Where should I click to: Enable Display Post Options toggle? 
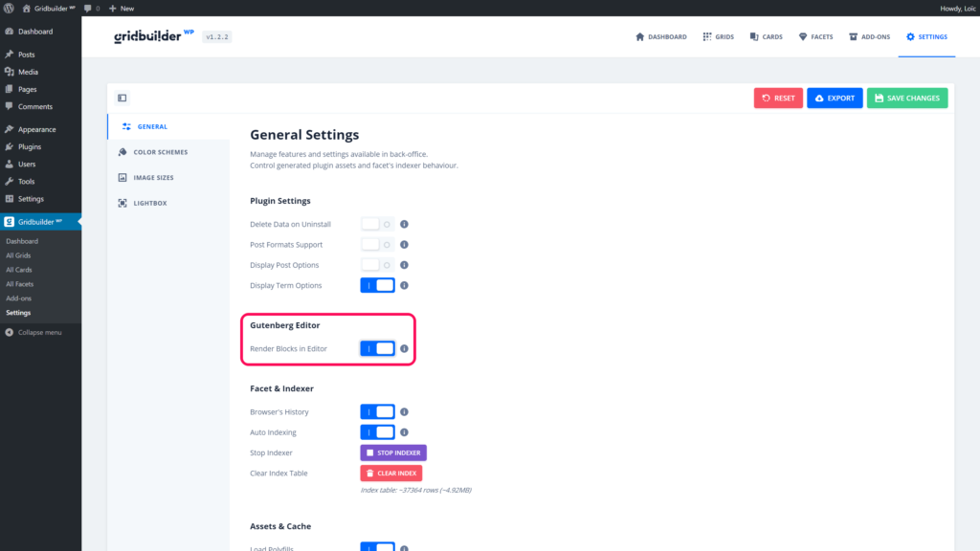click(377, 265)
